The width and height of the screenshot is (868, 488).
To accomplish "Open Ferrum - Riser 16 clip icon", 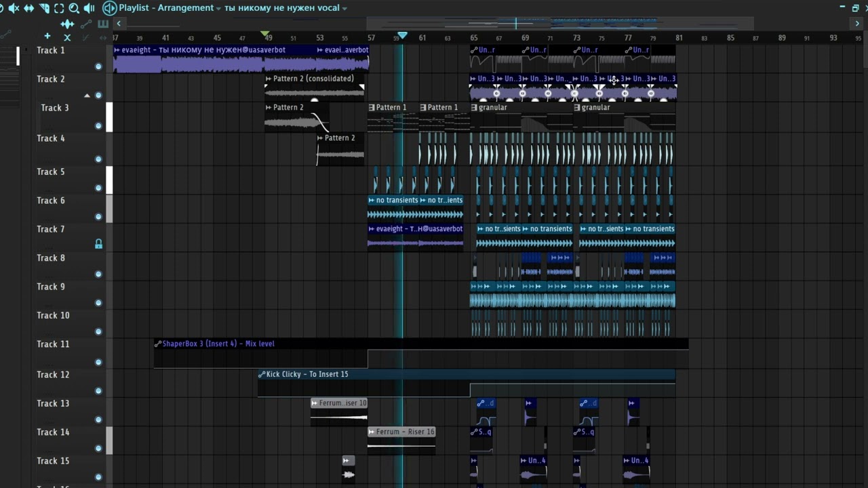I will click(x=372, y=432).
